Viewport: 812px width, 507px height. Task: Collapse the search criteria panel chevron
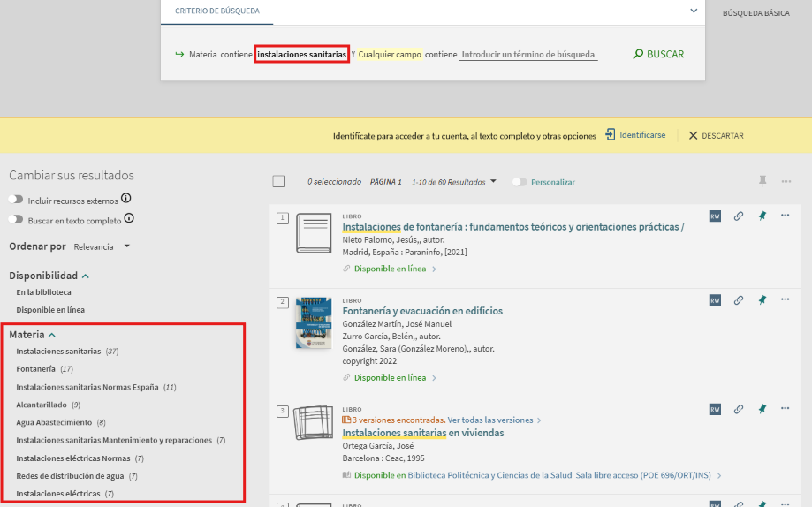[x=694, y=11]
